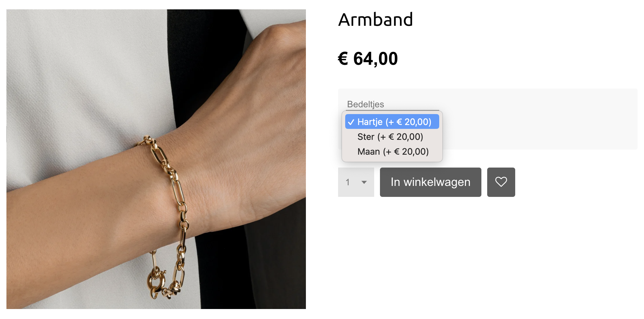Click the price surcharge text on Ster row
Viewport: 644px width, 319px height.
(x=400, y=137)
